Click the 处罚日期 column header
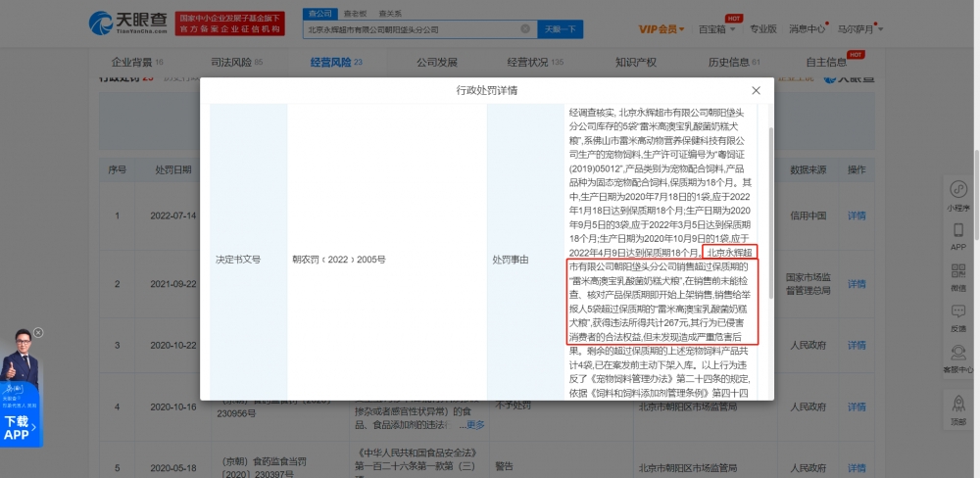 coord(173,170)
